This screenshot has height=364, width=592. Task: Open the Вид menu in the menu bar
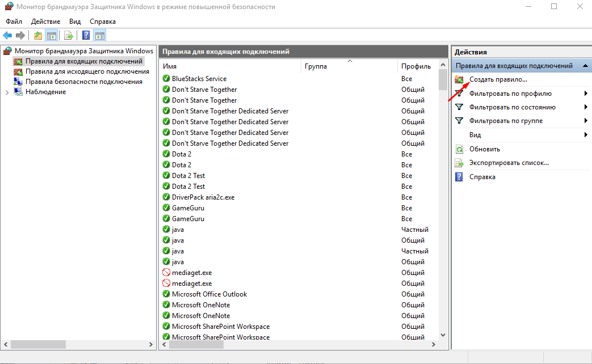click(x=75, y=22)
